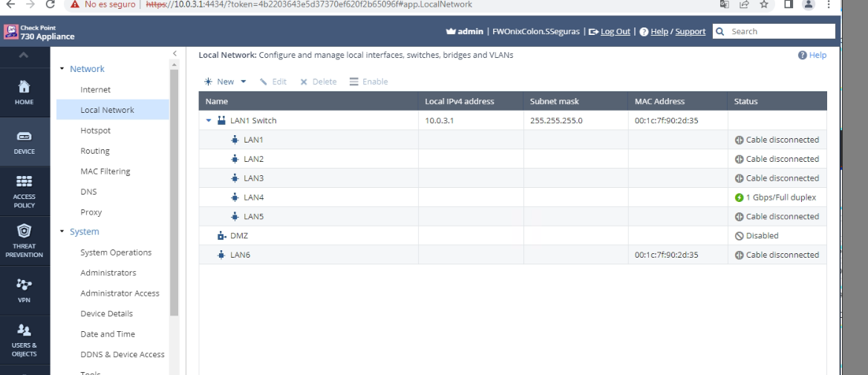Open the Routing menu item
Image resolution: width=868 pixels, height=375 pixels.
click(x=95, y=151)
